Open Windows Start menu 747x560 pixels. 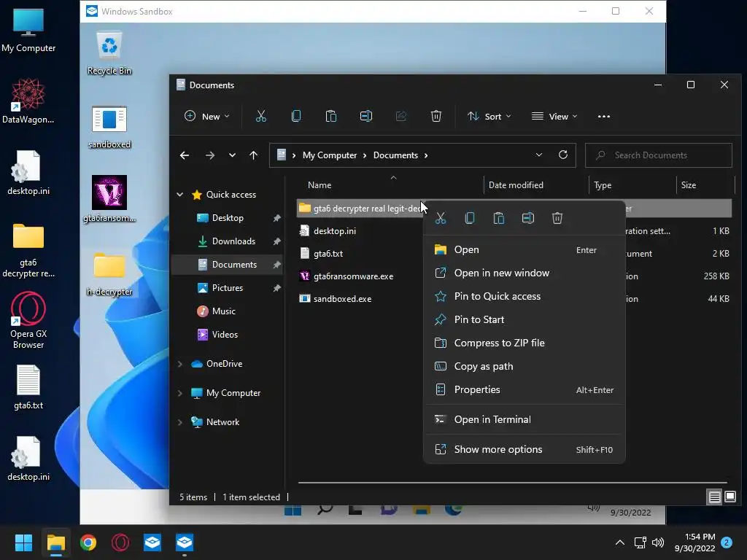pyautogui.click(x=23, y=542)
